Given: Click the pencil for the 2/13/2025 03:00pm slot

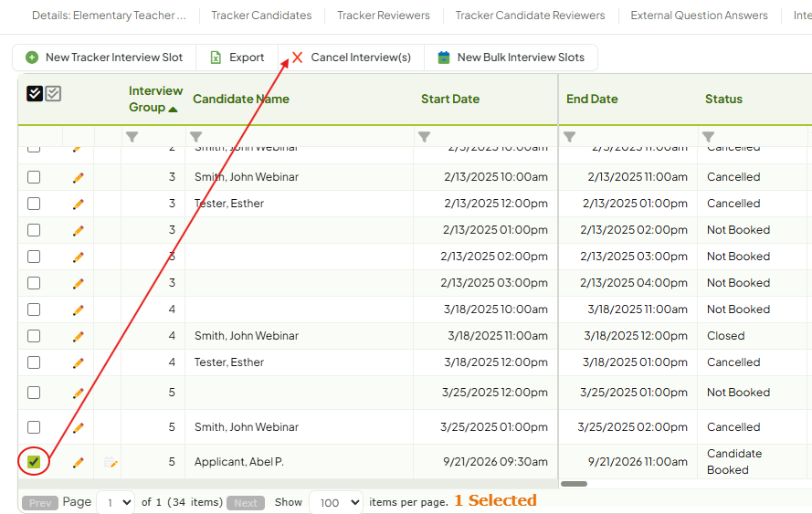Looking at the screenshot, I should click(79, 283).
